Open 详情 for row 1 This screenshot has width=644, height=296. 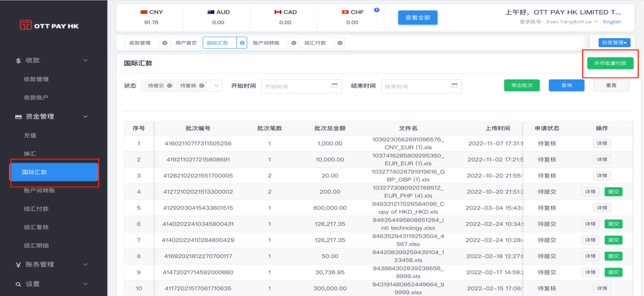602,144
